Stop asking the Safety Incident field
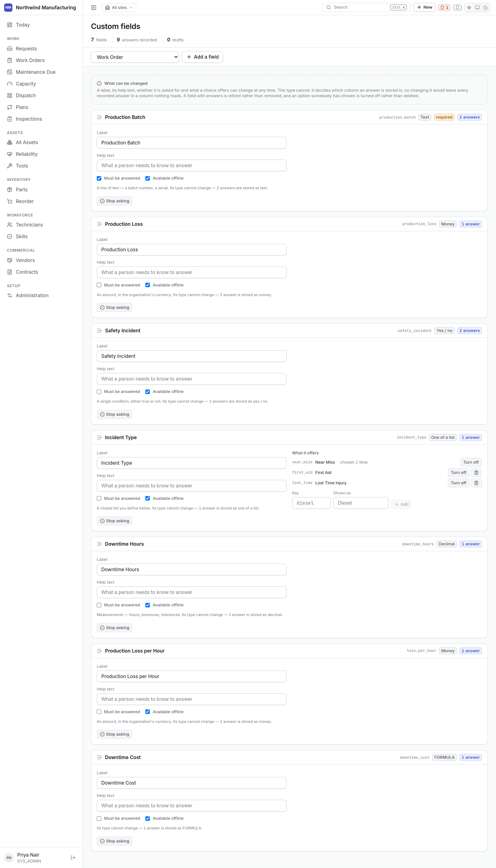 click(x=115, y=414)
